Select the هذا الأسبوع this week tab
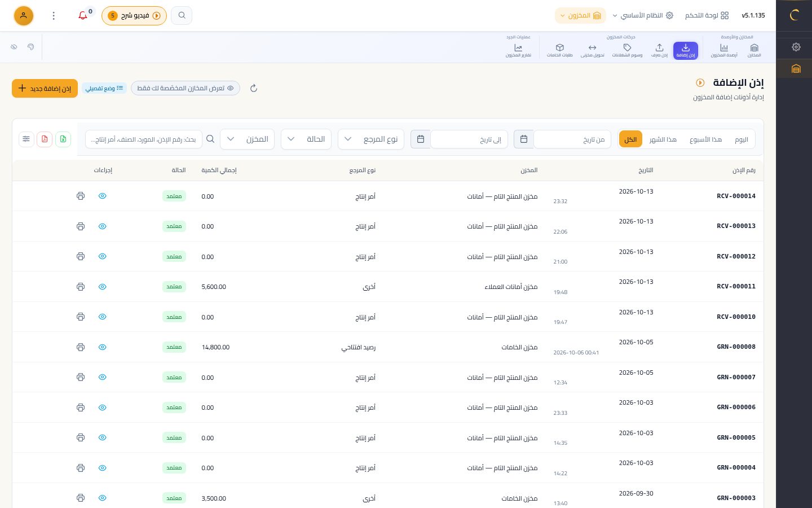This screenshot has width=812, height=508. (705, 139)
